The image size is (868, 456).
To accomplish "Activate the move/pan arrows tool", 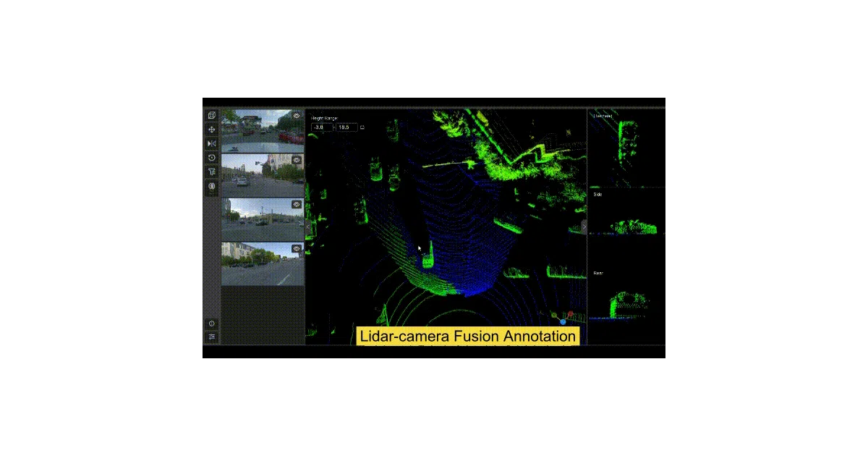I will [x=212, y=130].
